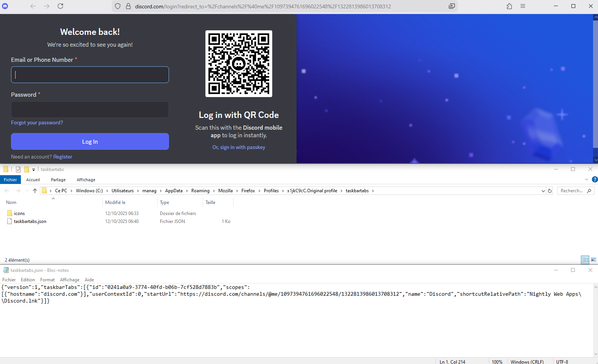Image resolution: width=598 pixels, height=364 pixels.
Task: Click Explorer's forward arrow
Action: (x=18, y=191)
